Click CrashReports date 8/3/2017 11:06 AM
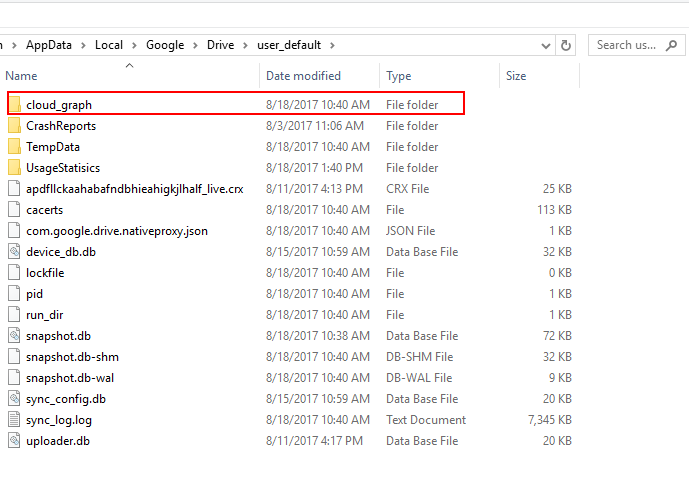Image resolution: width=689 pixels, height=483 pixels. (x=315, y=126)
